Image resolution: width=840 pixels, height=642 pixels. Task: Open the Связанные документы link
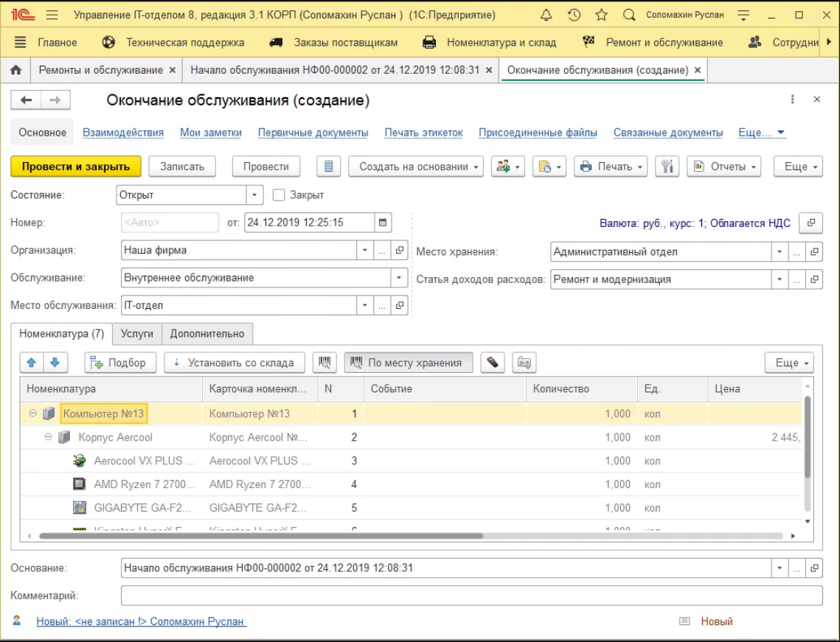(x=667, y=133)
